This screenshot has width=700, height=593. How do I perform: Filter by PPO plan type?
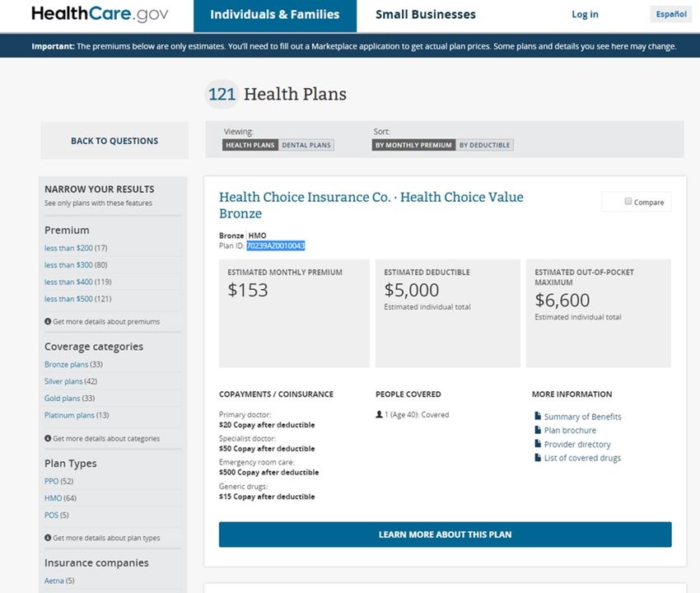[51, 481]
